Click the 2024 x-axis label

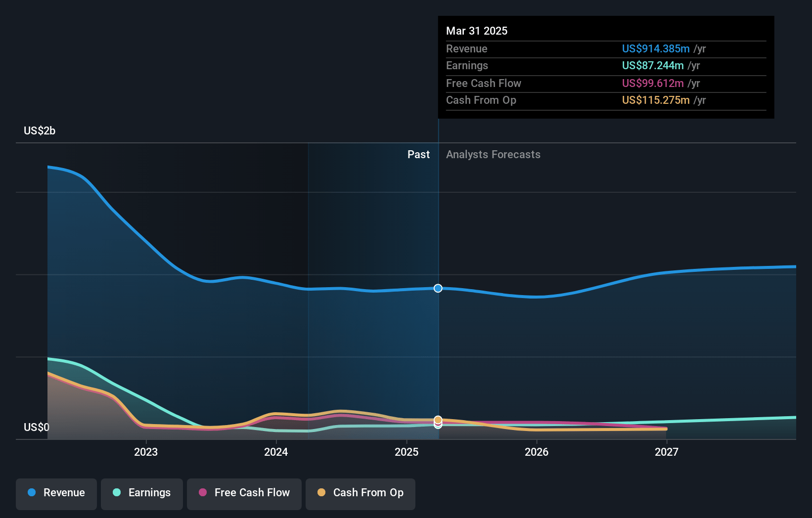pyautogui.click(x=276, y=452)
